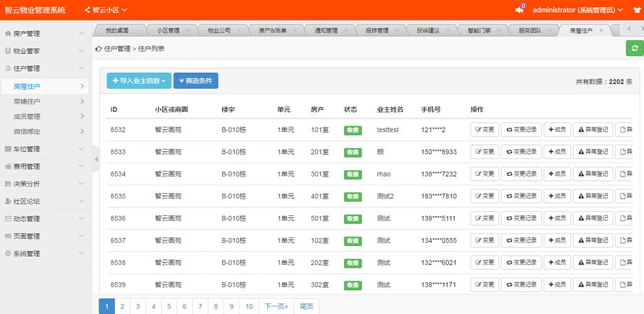This screenshot has height=314, width=644.
Task: Close the 服务团队 tab
Action: coord(550,30)
